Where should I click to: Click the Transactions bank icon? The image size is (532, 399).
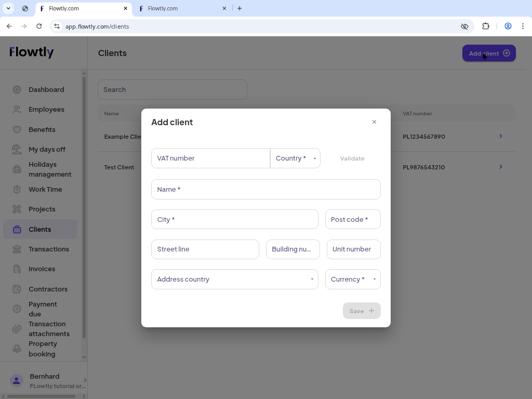point(17,249)
